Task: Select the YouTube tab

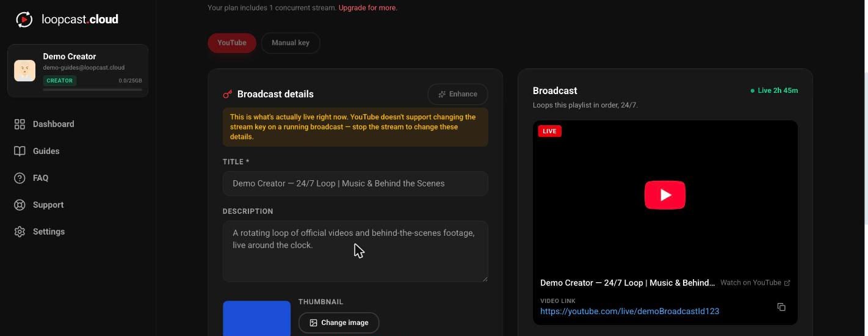Action: click(x=232, y=43)
